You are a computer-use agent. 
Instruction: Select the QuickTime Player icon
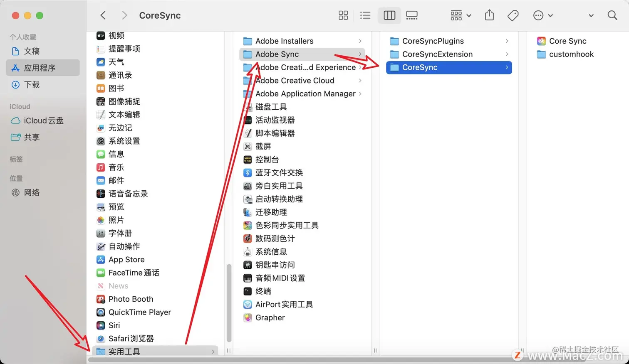coord(101,312)
